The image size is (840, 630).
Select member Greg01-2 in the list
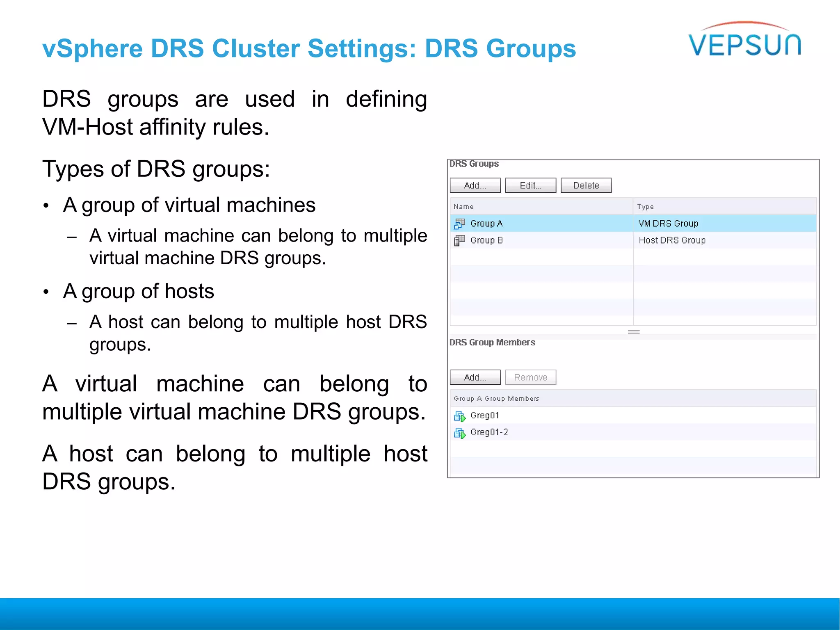[489, 432]
